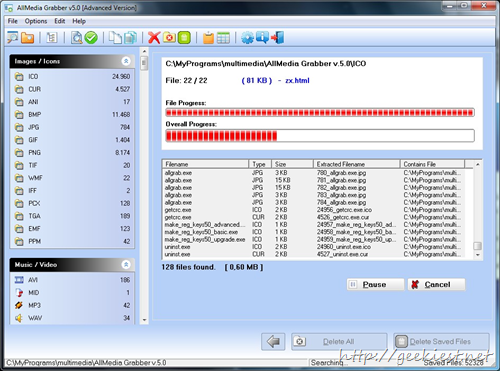This screenshot has height=371, width=500.
Task: Click the exit door toolbar icon
Action: (277, 38)
